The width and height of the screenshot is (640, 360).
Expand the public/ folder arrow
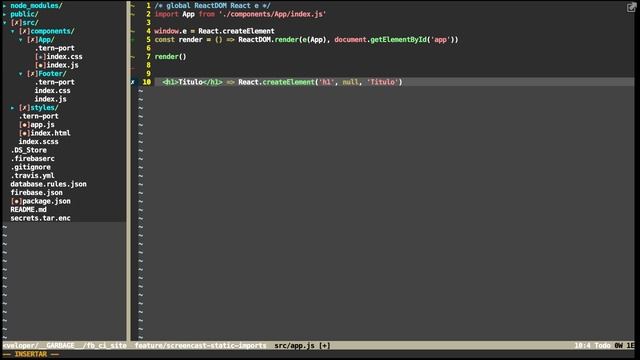point(4,14)
